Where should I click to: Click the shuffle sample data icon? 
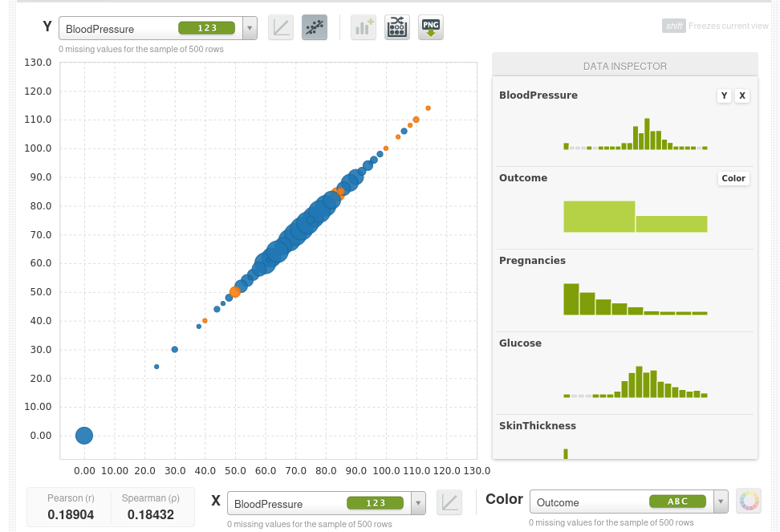tap(396, 28)
